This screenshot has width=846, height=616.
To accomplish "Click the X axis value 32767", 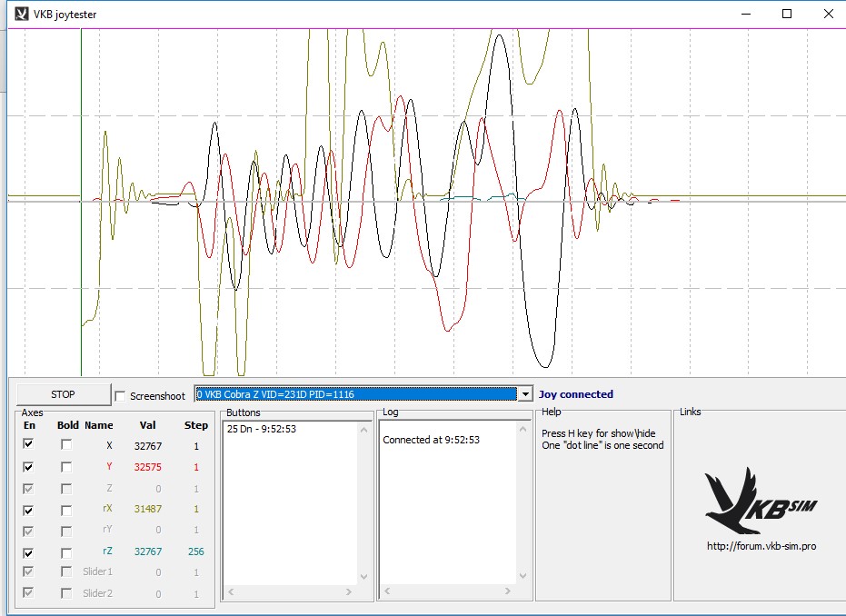I will pos(148,446).
